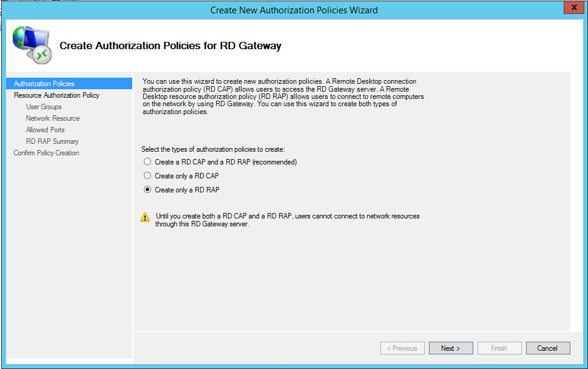Open the Authorization Policies step
Screen dimensions: 588x369
click(44, 84)
